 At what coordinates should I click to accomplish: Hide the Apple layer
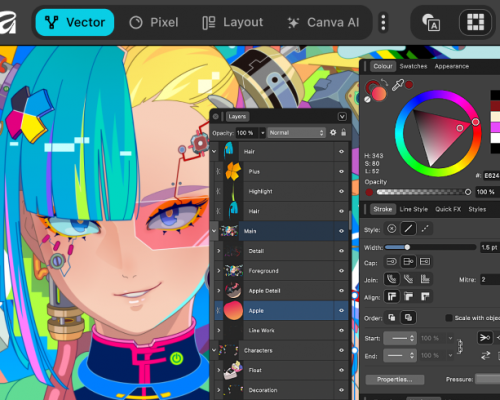341,311
